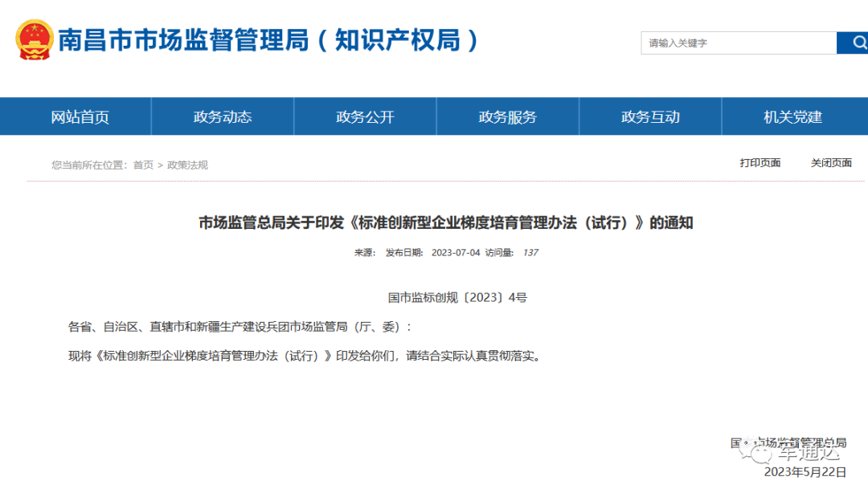Click the site title 南昌市市场监督管理局
Screen dimensions: 868x489
pyautogui.click(x=268, y=40)
